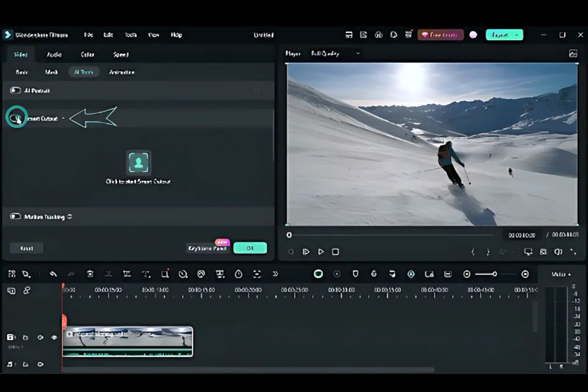Open the user account avatar
The width and height of the screenshot is (588, 392).
pos(473,35)
